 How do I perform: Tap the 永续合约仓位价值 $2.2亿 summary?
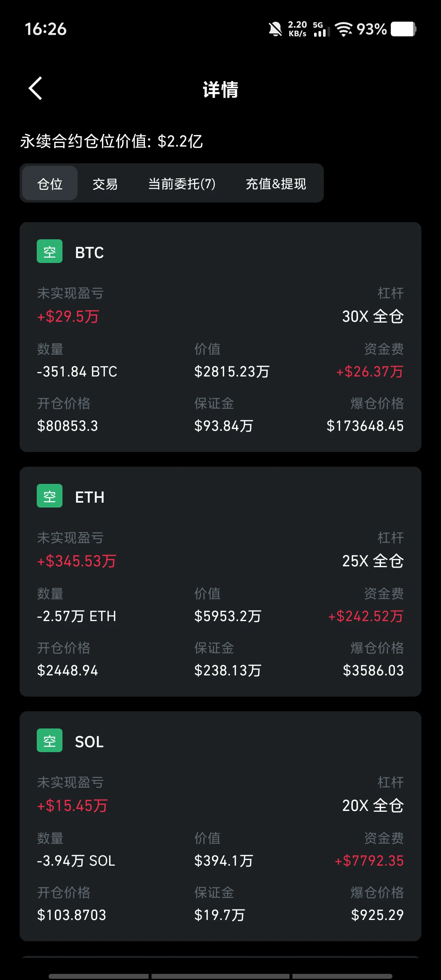(111, 141)
